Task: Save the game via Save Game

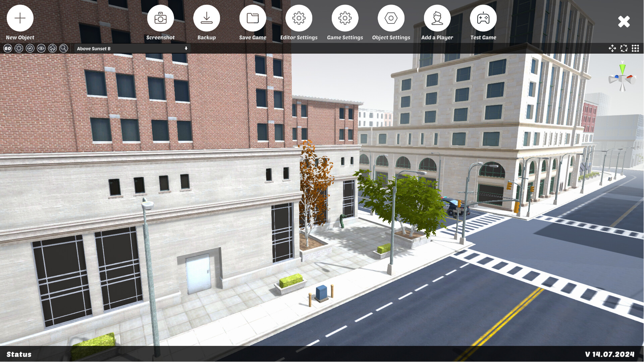Action: (x=253, y=18)
